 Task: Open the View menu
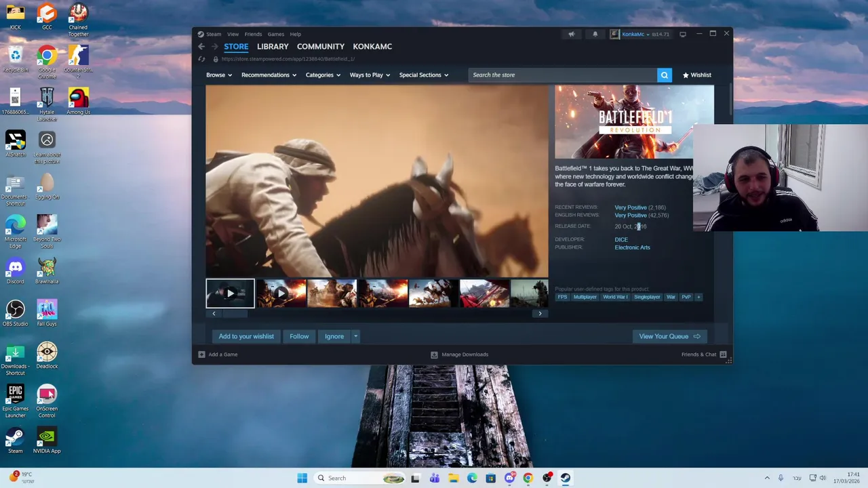233,34
